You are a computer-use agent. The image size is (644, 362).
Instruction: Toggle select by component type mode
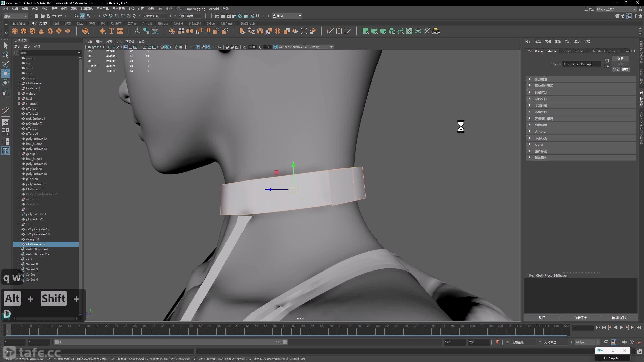(x=88, y=16)
